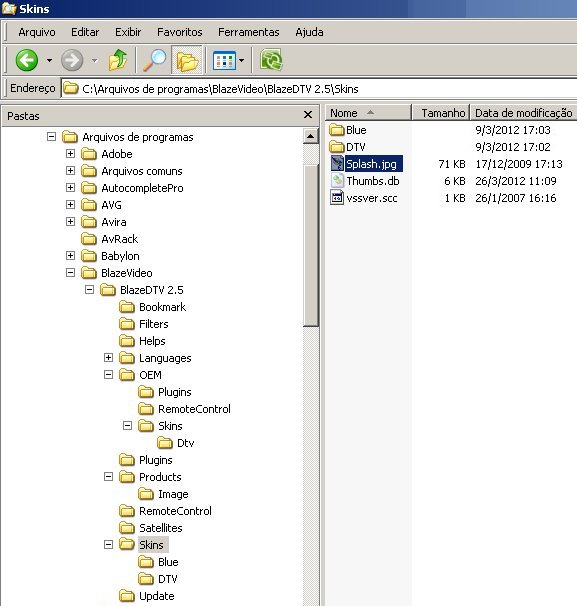Close the Pastas panel

308,115
